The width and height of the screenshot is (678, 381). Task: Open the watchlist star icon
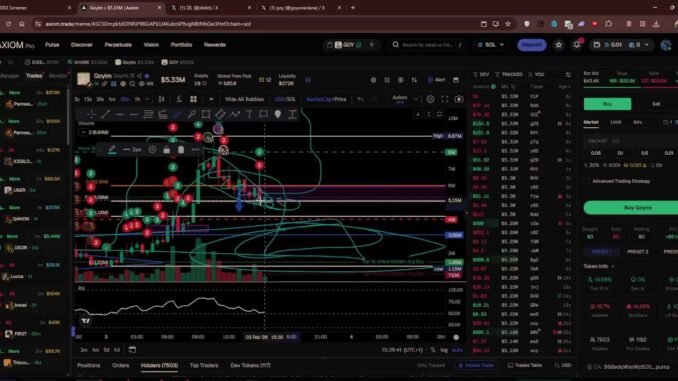(559, 45)
